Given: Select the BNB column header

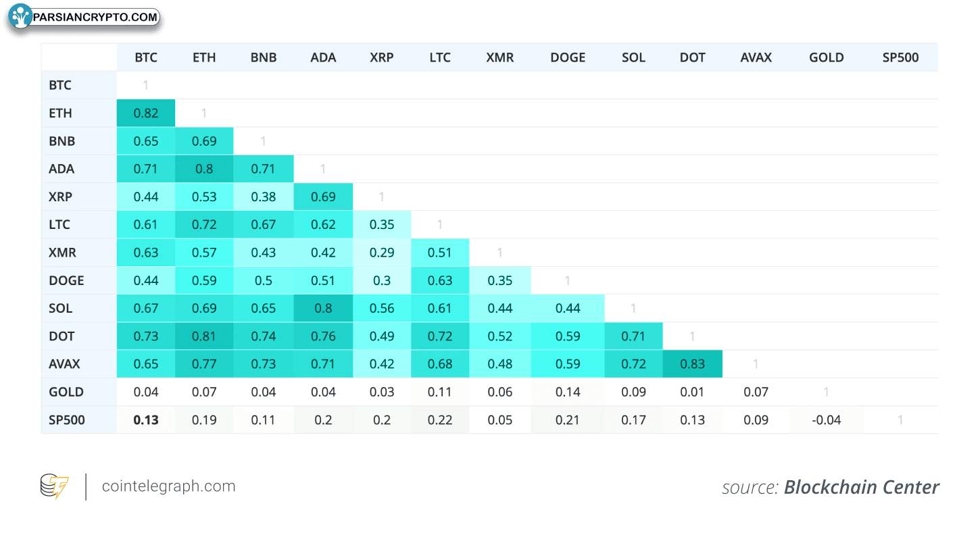Looking at the screenshot, I should 264,57.
